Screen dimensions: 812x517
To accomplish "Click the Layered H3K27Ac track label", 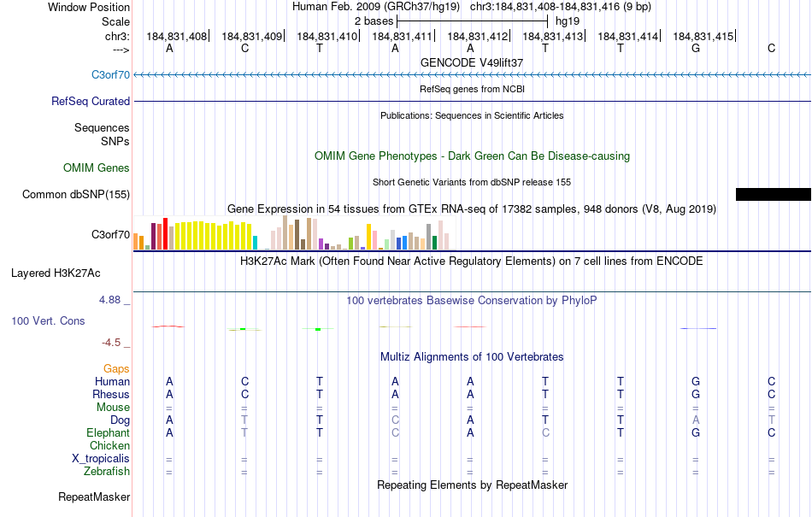I will [56, 273].
